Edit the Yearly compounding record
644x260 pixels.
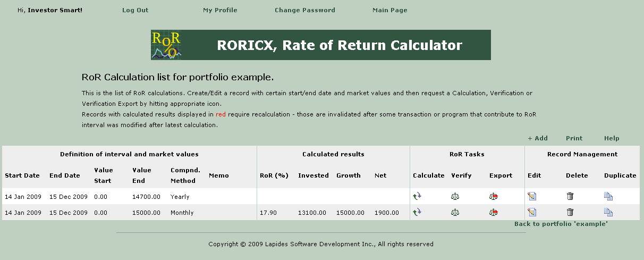coord(532,196)
